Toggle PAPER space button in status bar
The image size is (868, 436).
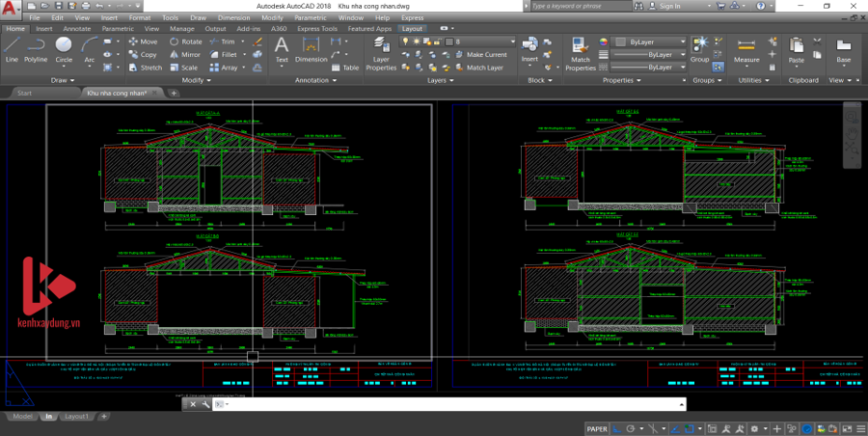point(598,428)
